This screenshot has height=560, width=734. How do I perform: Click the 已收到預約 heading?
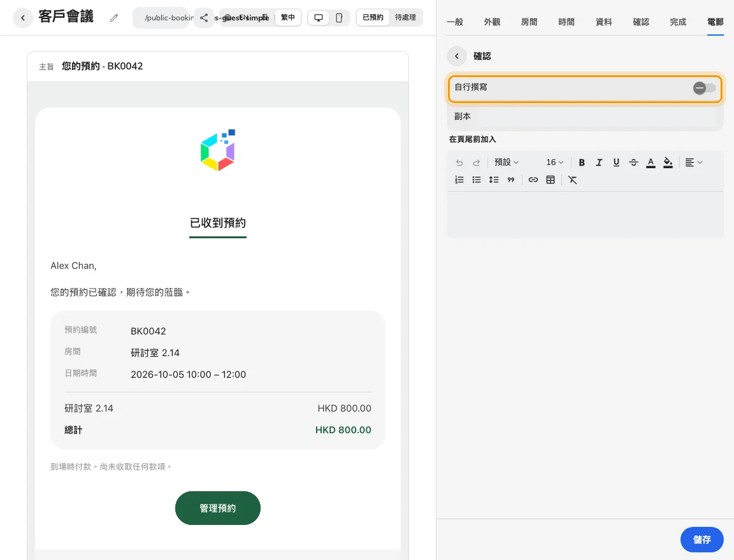tap(218, 223)
